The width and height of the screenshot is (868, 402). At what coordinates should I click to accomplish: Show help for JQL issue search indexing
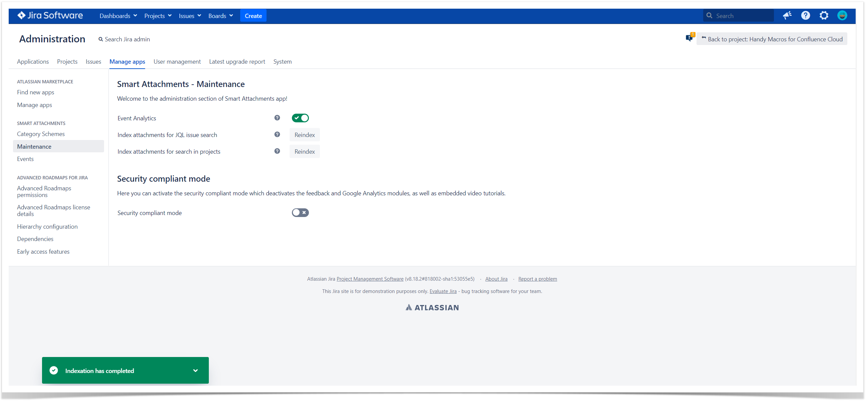point(277,135)
